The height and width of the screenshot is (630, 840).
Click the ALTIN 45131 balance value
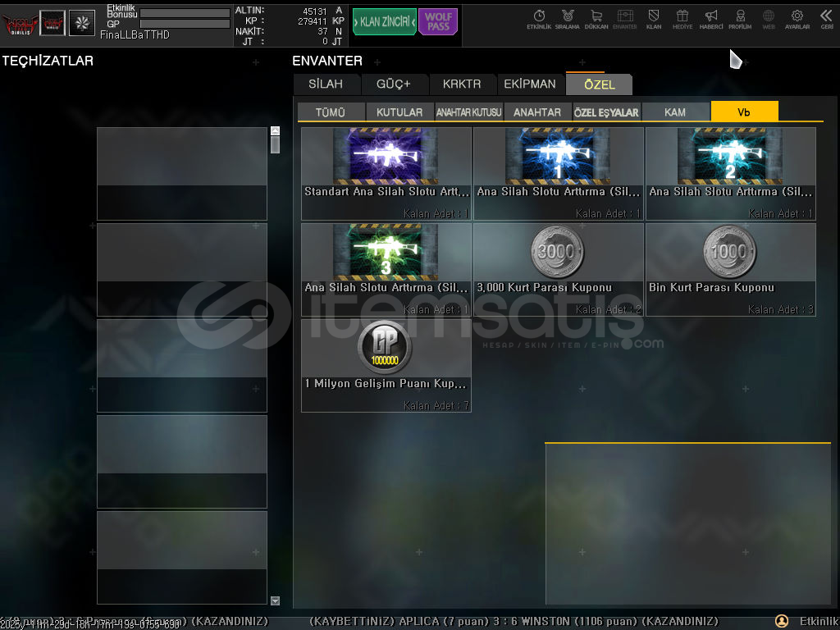tap(314, 11)
